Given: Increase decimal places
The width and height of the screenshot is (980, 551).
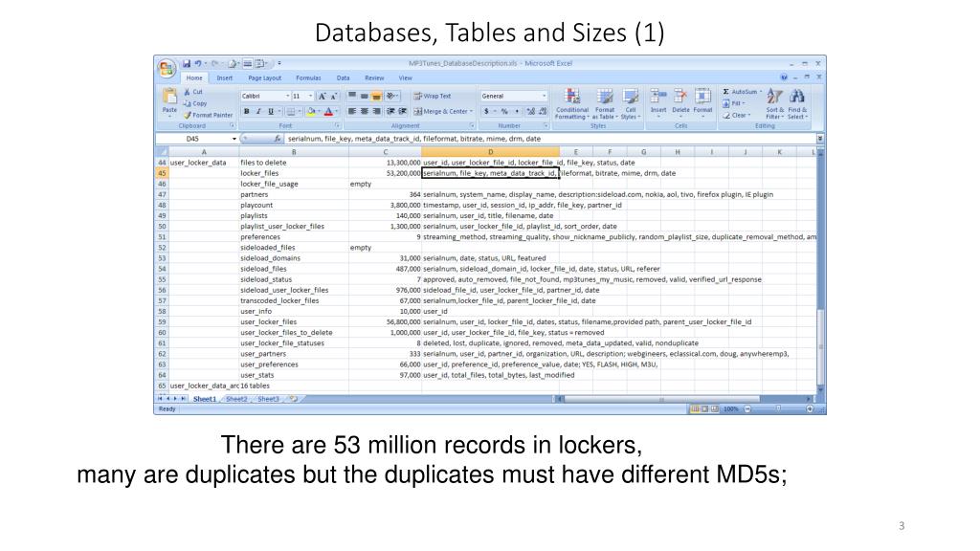Looking at the screenshot, I should pyautogui.click(x=530, y=111).
